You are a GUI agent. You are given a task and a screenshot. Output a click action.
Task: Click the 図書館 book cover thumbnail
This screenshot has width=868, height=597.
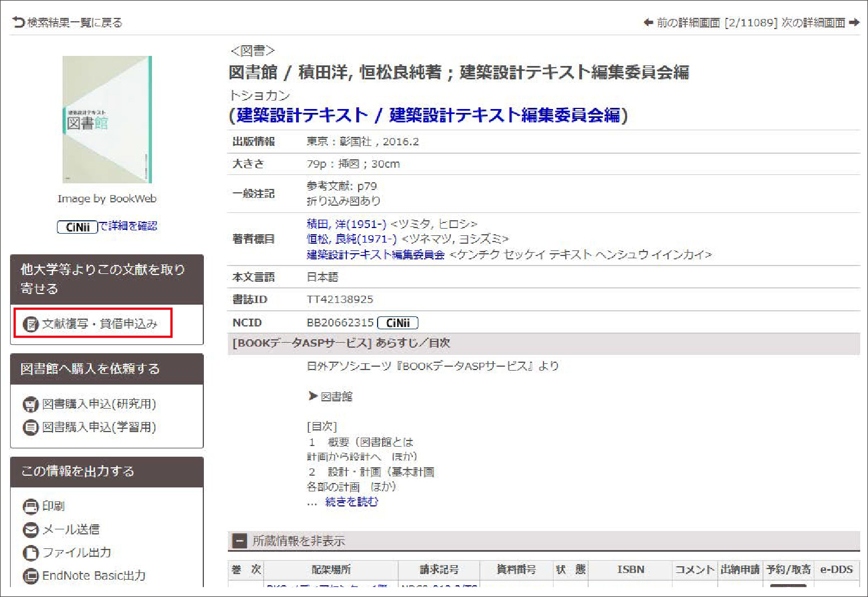(107, 120)
